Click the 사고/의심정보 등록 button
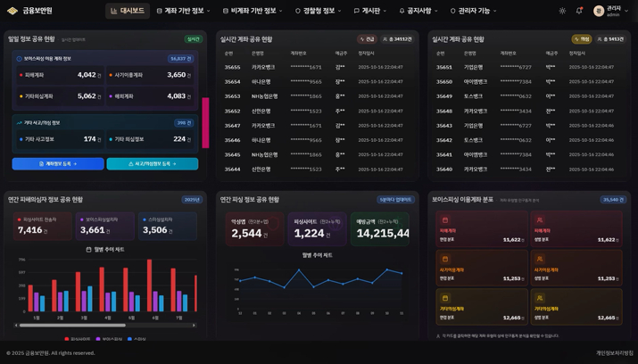The width and height of the screenshot is (638, 364). point(152,164)
